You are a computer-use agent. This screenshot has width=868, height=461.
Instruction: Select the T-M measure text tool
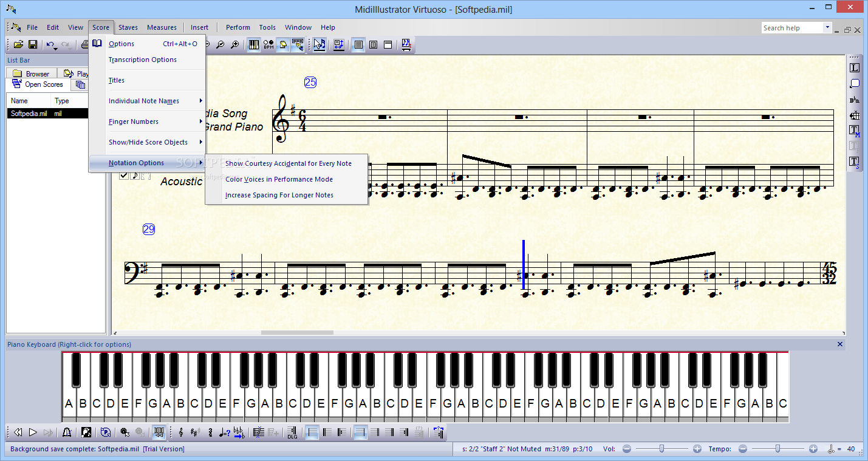tap(855, 131)
